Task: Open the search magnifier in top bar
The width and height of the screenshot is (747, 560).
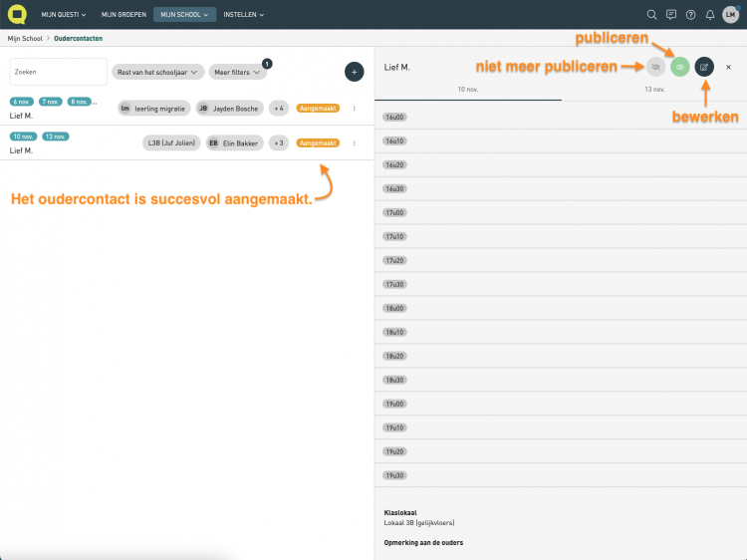Action: pos(652,15)
